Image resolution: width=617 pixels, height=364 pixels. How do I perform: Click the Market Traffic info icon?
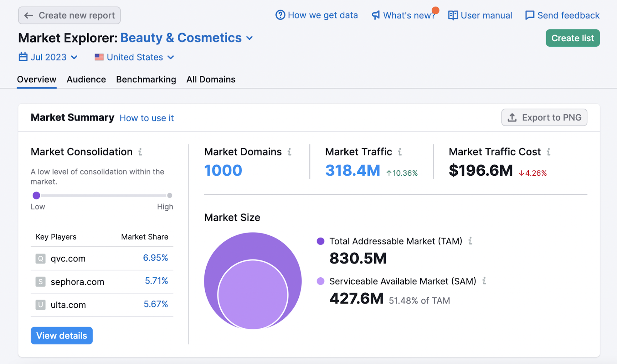coord(400,152)
